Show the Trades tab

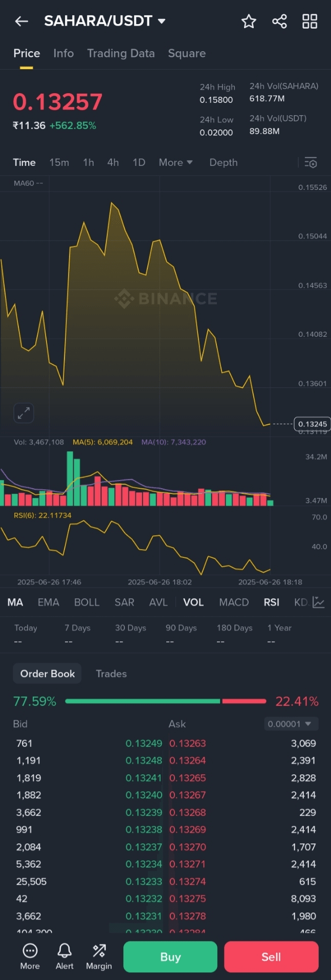click(x=111, y=673)
